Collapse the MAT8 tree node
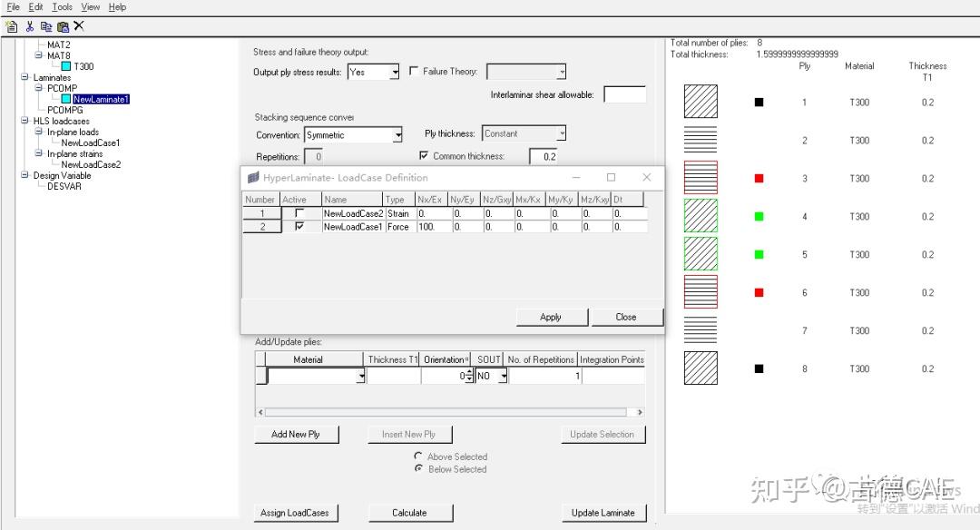 tap(38, 55)
